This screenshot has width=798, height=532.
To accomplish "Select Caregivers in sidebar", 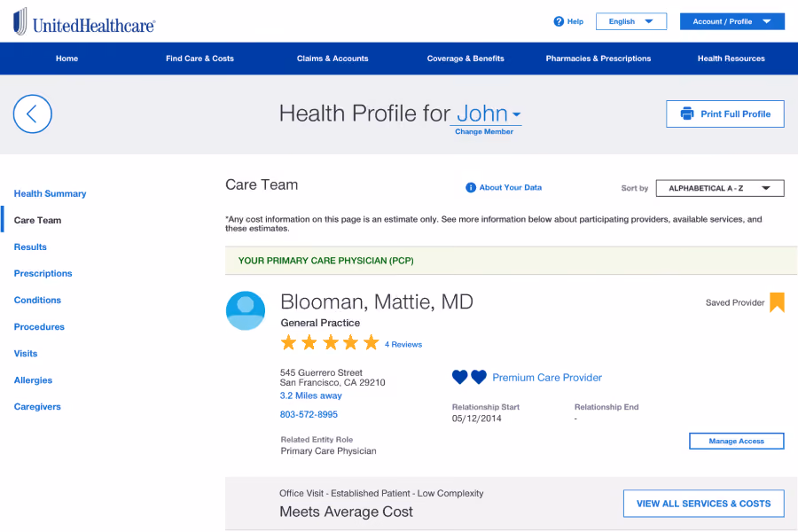I will (x=37, y=406).
